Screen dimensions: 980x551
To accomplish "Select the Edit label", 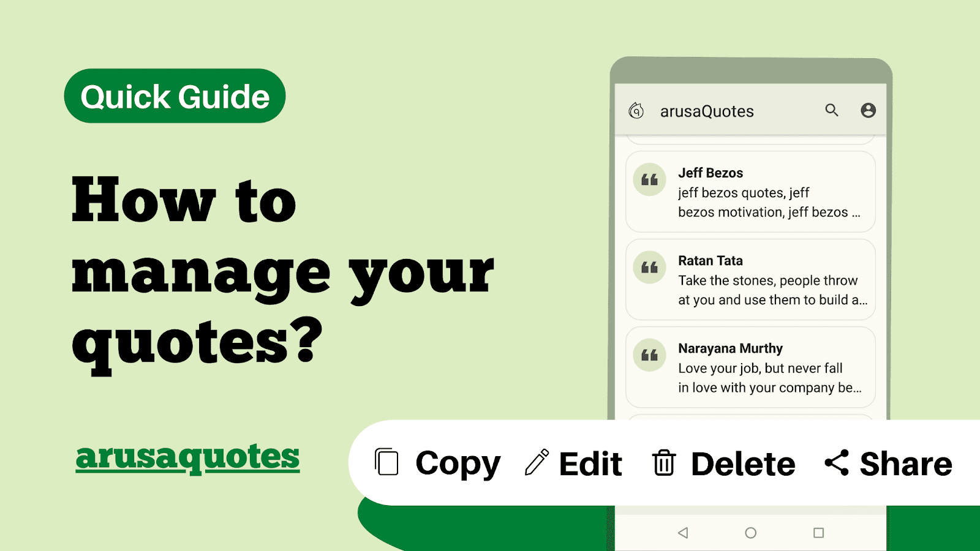I will [590, 463].
